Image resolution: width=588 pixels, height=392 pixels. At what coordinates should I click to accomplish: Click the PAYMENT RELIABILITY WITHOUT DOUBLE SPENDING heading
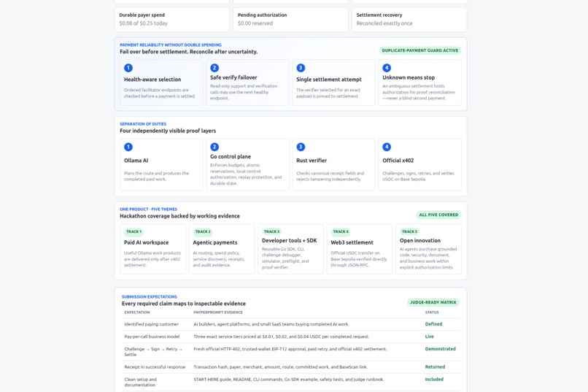point(171,45)
